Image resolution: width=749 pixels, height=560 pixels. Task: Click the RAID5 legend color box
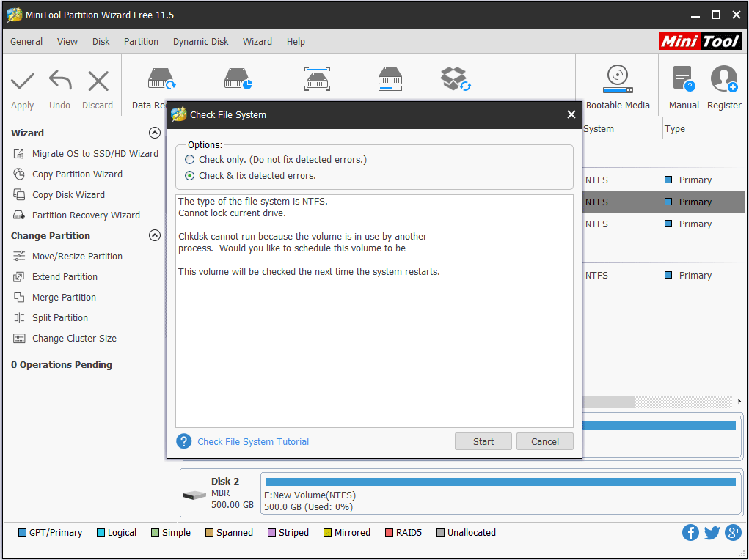389,532
